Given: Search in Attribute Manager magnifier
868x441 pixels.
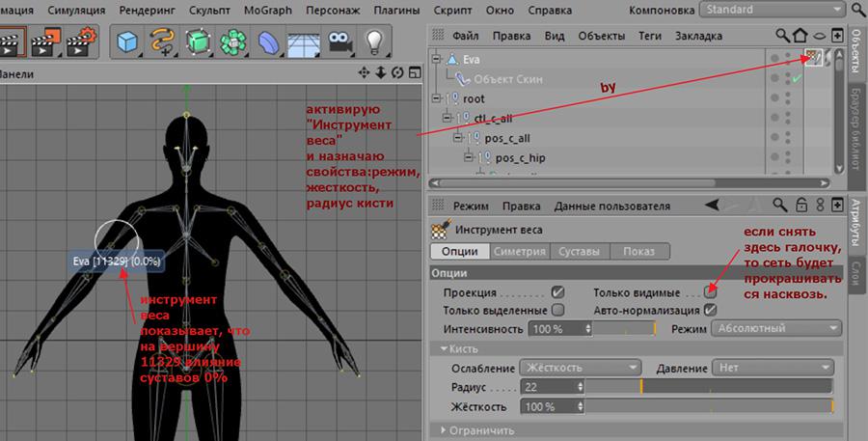Looking at the screenshot, I should (x=780, y=205).
